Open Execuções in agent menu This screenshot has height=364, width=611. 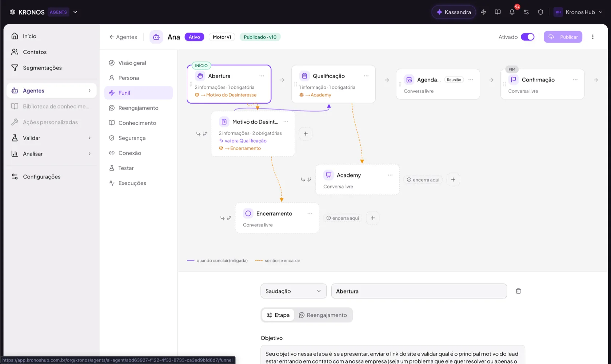click(x=139, y=183)
